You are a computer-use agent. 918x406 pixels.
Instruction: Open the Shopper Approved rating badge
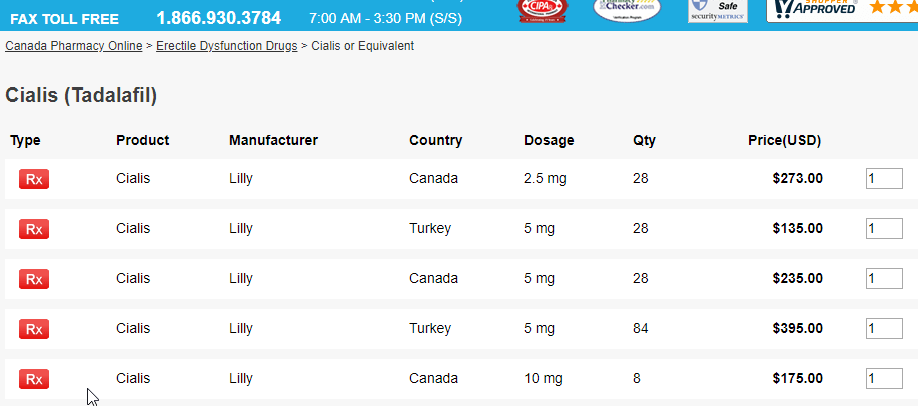point(842,11)
